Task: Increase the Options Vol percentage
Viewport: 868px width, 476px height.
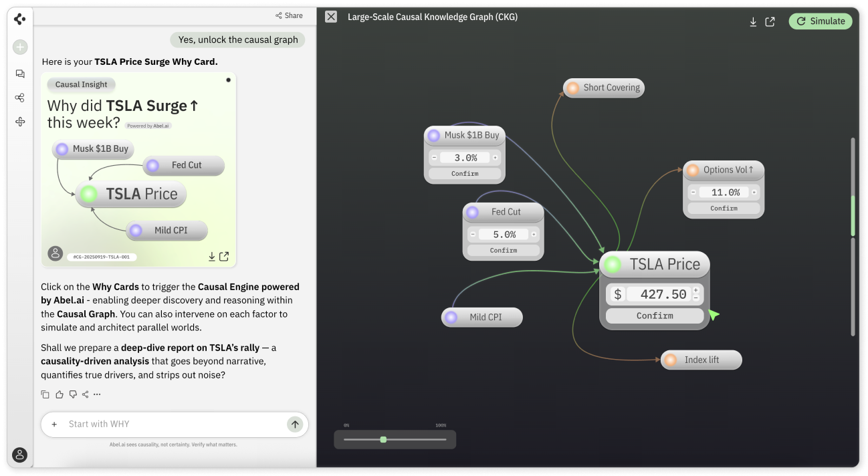Action: (754, 192)
